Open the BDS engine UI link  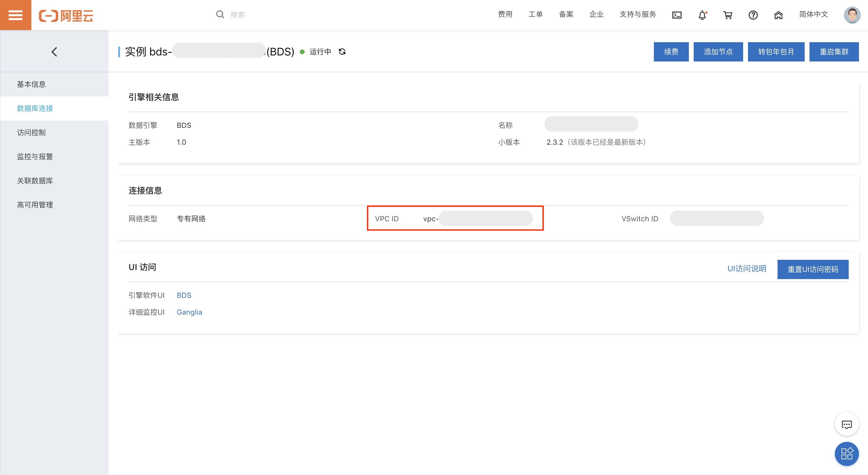184,295
